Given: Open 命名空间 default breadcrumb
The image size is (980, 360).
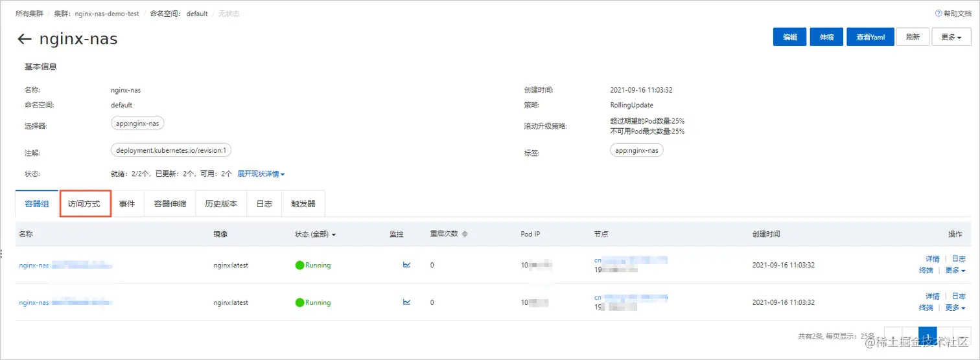Looking at the screenshot, I should click(179, 14).
